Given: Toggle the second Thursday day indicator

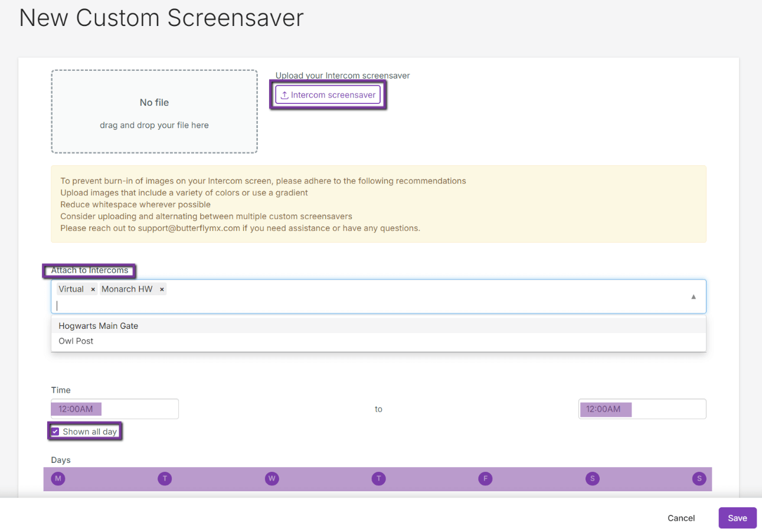Looking at the screenshot, I should (378, 479).
